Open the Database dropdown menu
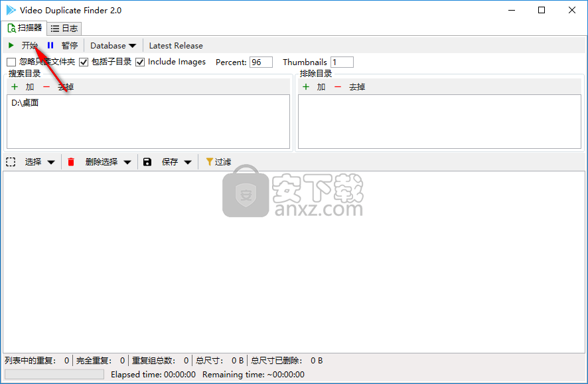588x384 pixels. pyautogui.click(x=113, y=45)
